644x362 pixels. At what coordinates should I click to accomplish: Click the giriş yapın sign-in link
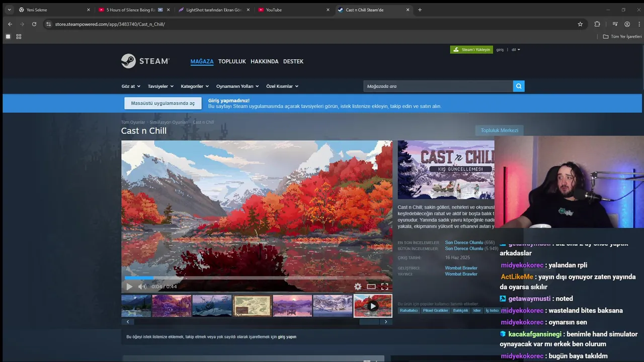pos(287,337)
